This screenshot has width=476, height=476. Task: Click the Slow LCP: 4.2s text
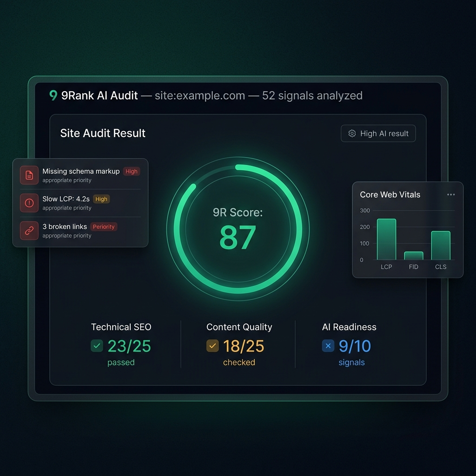tap(66, 199)
